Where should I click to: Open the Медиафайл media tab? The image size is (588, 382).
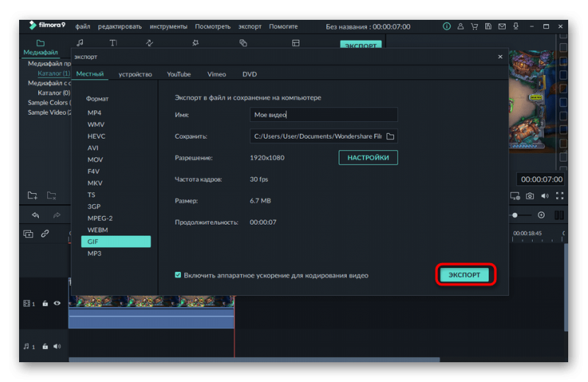tap(40, 48)
